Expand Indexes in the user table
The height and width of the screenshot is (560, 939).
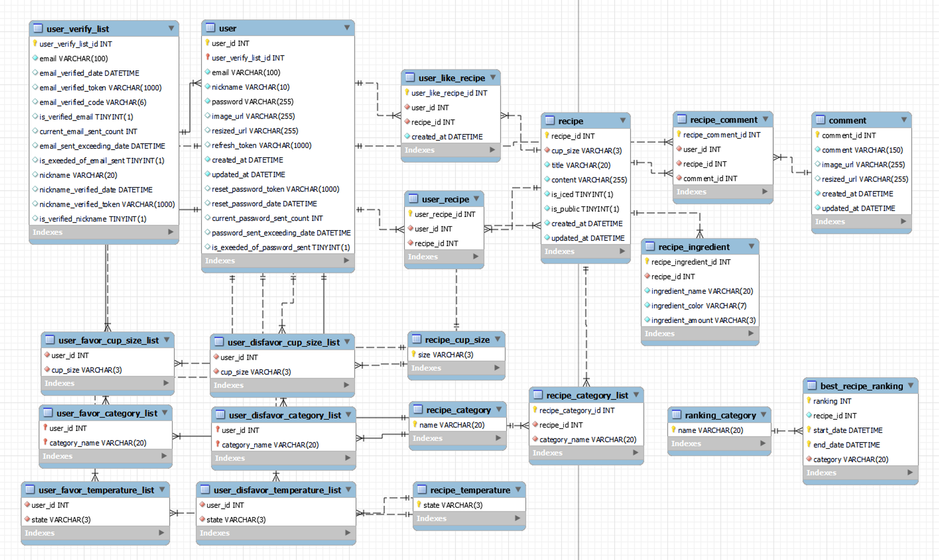point(346,260)
